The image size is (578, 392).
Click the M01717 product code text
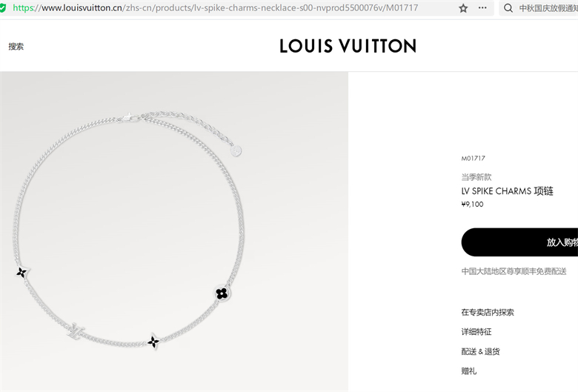coord(473,158)
